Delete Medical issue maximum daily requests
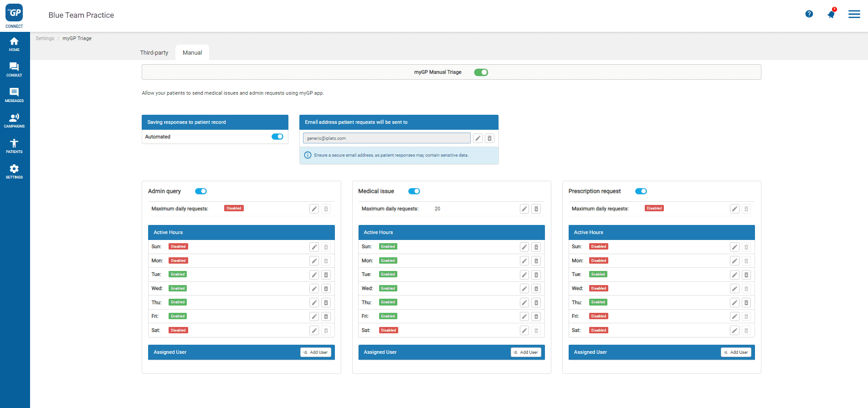This screenshot has width=868, height=408. click(x=536, y=209)
